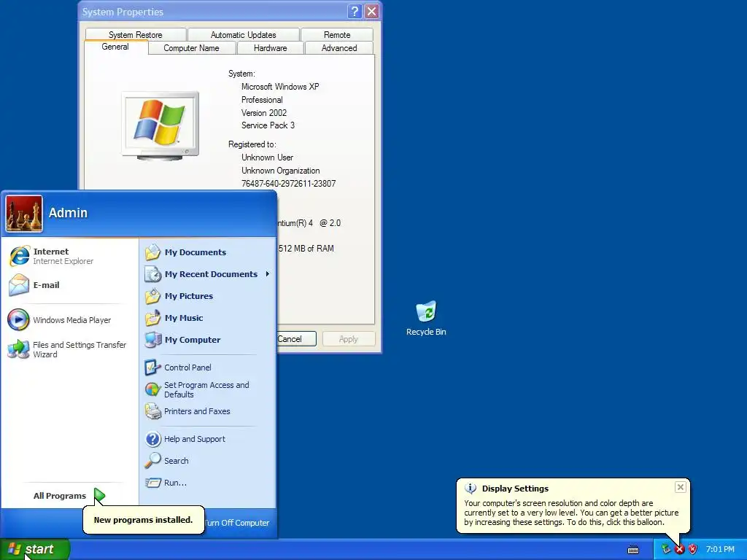Viewport: 747px width, 560px height.
Task: Expand All Programs green arrow
Action: click(x=99, y=496)
